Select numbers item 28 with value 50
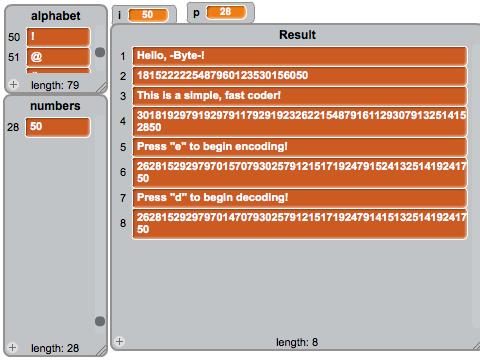Image resolution: width=480 pixels, height=360 pixels. coord(58,127)
